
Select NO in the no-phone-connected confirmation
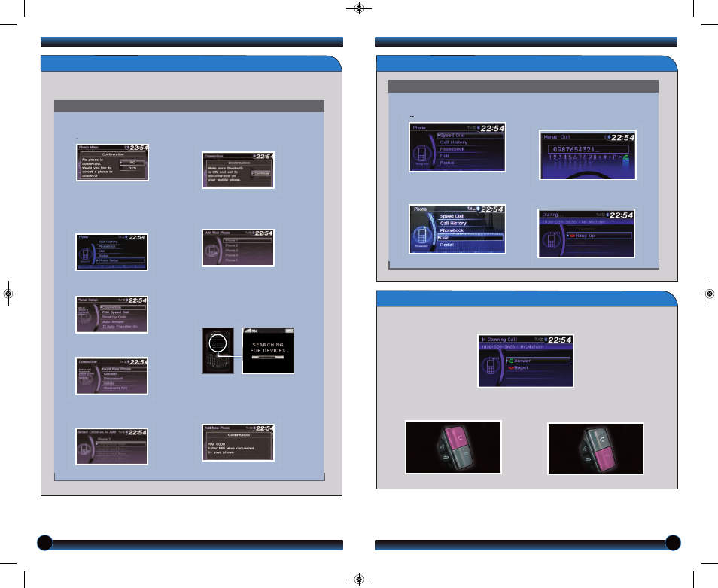click(x=132, y=163)
